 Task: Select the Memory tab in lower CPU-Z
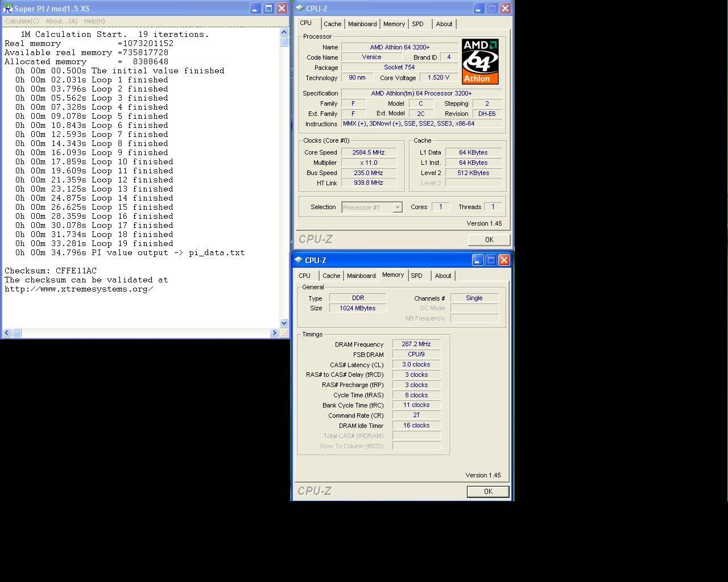click(x=393, y=275)
